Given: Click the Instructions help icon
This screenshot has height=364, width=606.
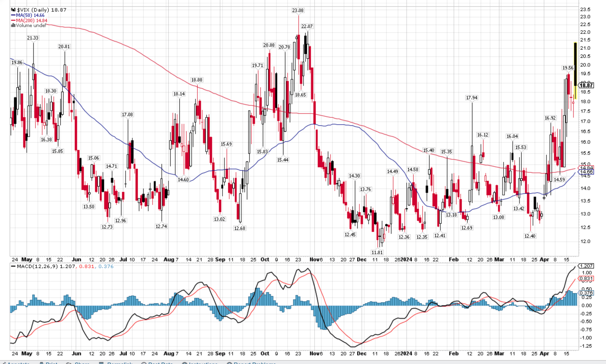Looking at the screenshot, I should point(185,363).
